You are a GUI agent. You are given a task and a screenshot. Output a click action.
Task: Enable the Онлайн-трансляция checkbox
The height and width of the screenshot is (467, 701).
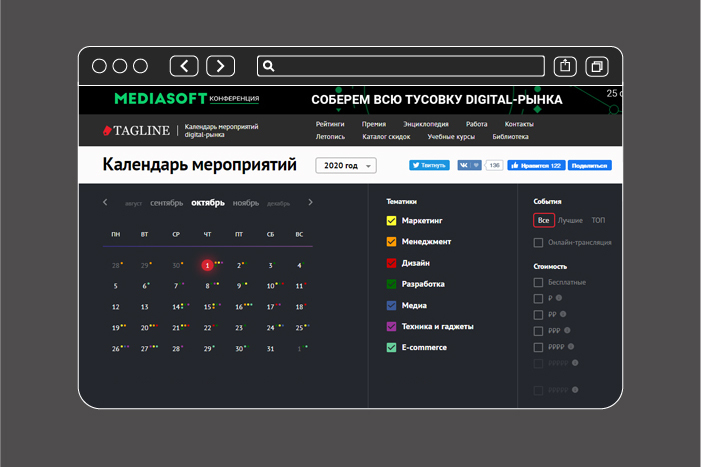(x=539, y=242)
